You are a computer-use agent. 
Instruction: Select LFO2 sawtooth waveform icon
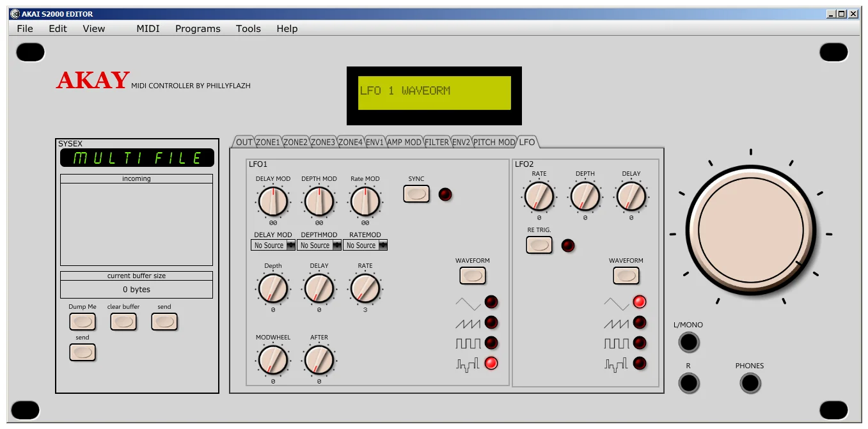(617, 323)
